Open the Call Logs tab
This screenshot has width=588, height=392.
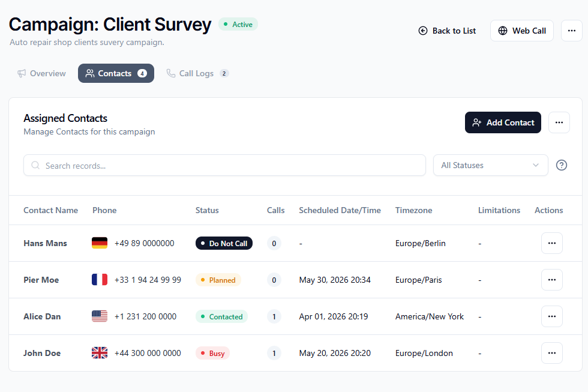197,73
